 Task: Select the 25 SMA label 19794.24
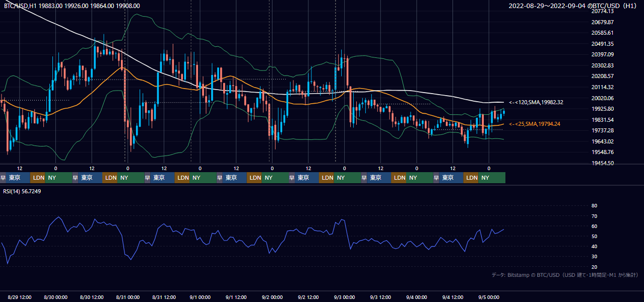535,124
